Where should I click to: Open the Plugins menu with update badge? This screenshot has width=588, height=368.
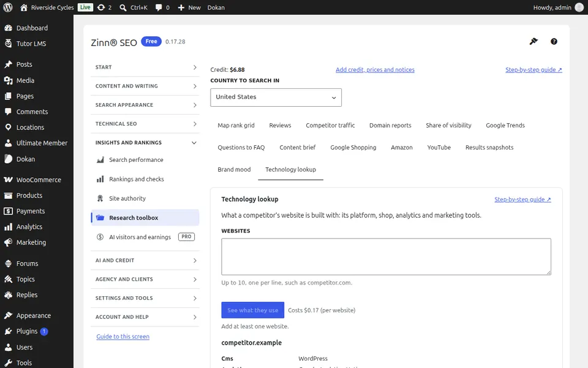pyautogui.click(x=37, y=331)
